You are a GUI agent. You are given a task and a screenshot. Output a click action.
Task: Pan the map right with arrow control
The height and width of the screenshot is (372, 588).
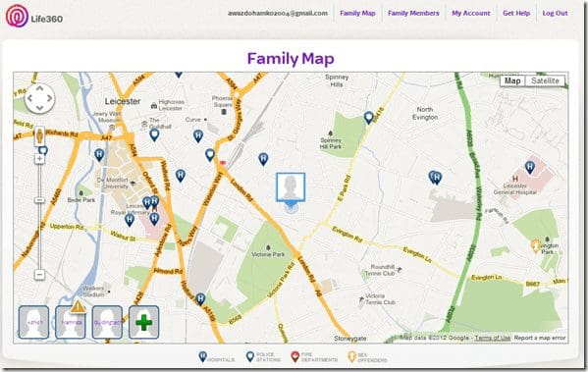[x=49, y=98]
